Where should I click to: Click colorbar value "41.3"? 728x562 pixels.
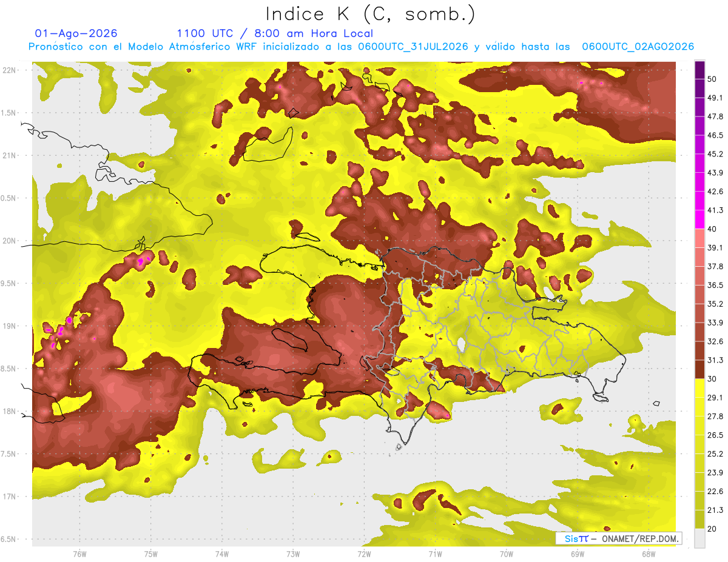click(715, 210)
